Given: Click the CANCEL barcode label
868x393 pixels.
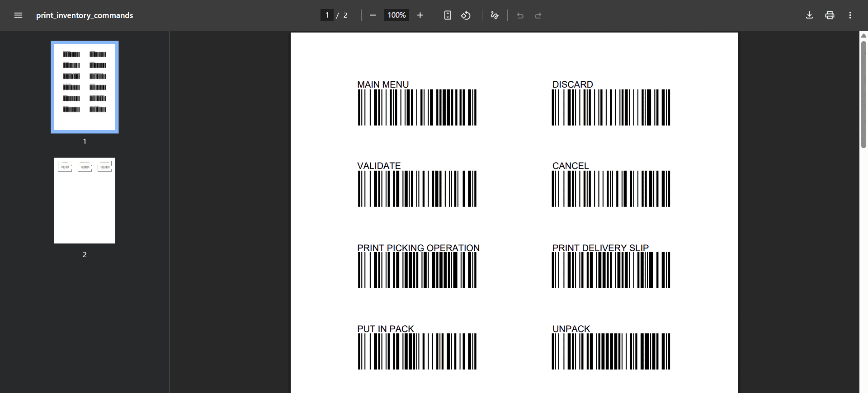Looking at the screenshot, I should coord(571,166).
